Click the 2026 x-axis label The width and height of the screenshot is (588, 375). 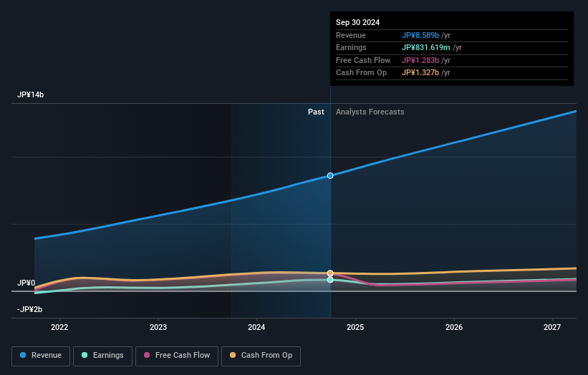(454, 328)
